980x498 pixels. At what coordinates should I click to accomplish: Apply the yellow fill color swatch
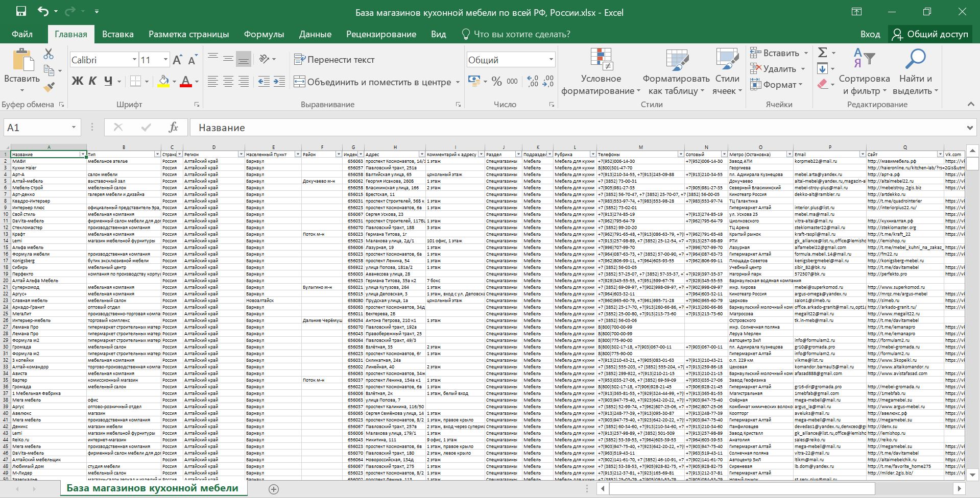click(163, 81)
